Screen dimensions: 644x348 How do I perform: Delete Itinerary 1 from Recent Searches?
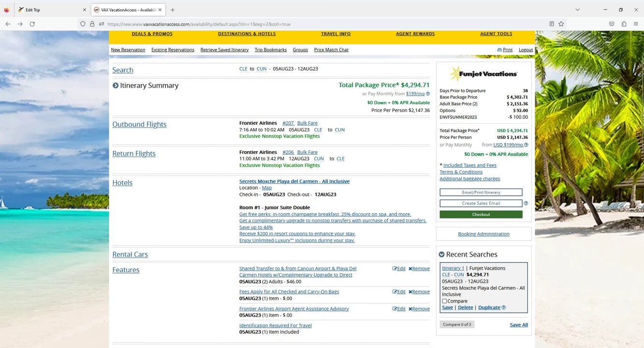(465, 307)
